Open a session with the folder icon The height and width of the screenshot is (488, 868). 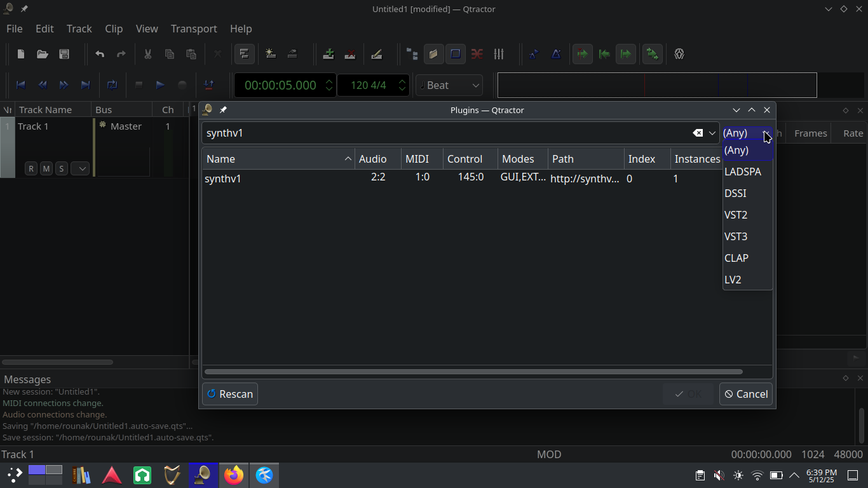[x=43, y=54]
